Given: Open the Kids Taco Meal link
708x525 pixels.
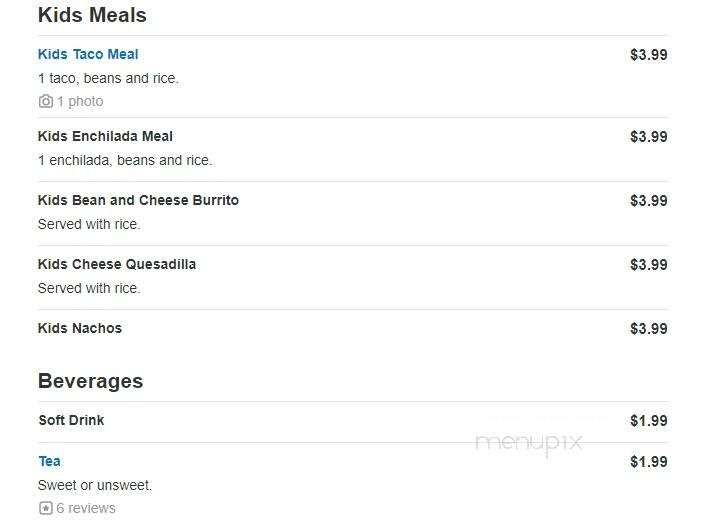Looking at the screenshot, I should point(88,54).
